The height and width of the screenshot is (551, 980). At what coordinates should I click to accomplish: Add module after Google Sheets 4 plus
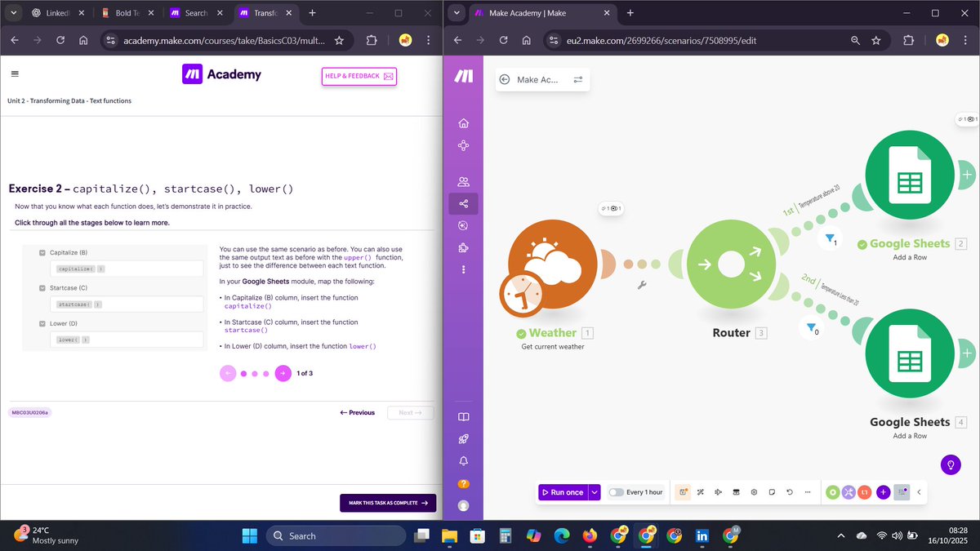[x=967, y=353]
